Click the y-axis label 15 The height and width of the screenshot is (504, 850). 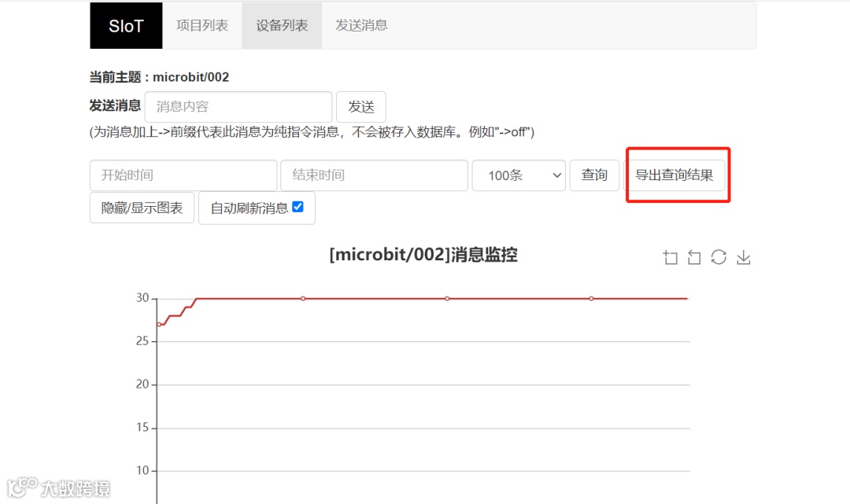(x=142, y=428)
